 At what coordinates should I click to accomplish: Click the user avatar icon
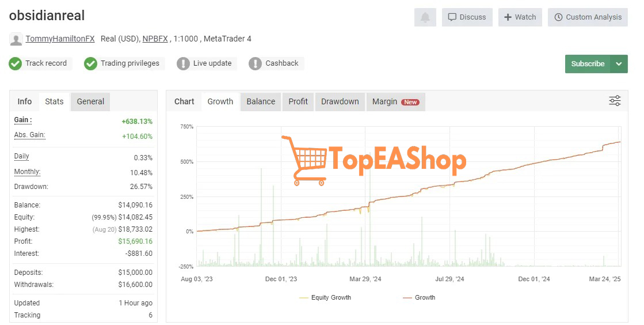[x=16, y=39]
